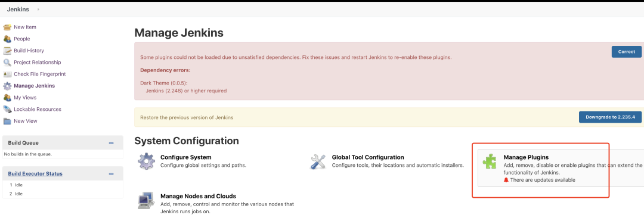Image resolution: width=644 pixels, height=218 pixels.
Task: Collapse the Build Executor Status panel
Action: coord(111,174)
